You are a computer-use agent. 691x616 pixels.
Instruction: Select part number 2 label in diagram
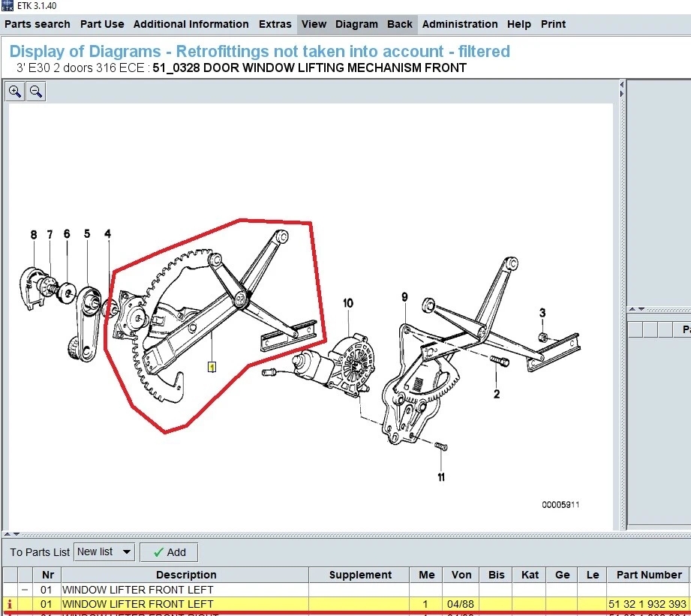(497, 394)
